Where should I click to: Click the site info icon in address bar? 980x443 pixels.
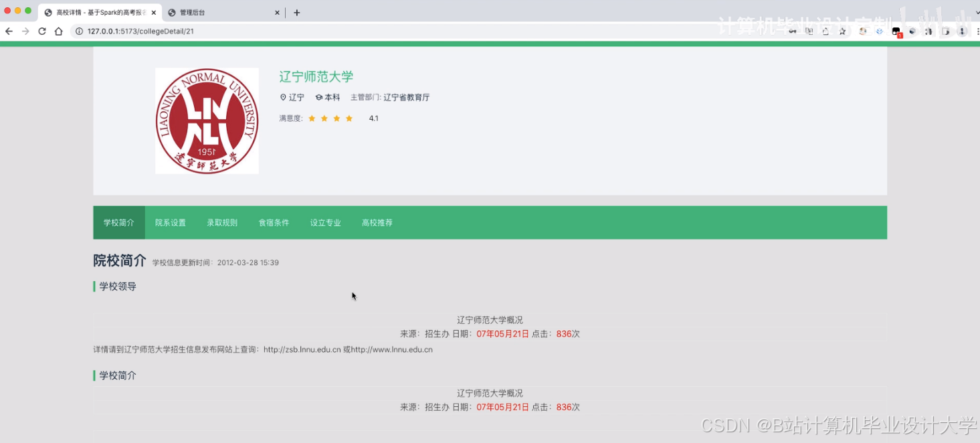click(x=79, y=31)
